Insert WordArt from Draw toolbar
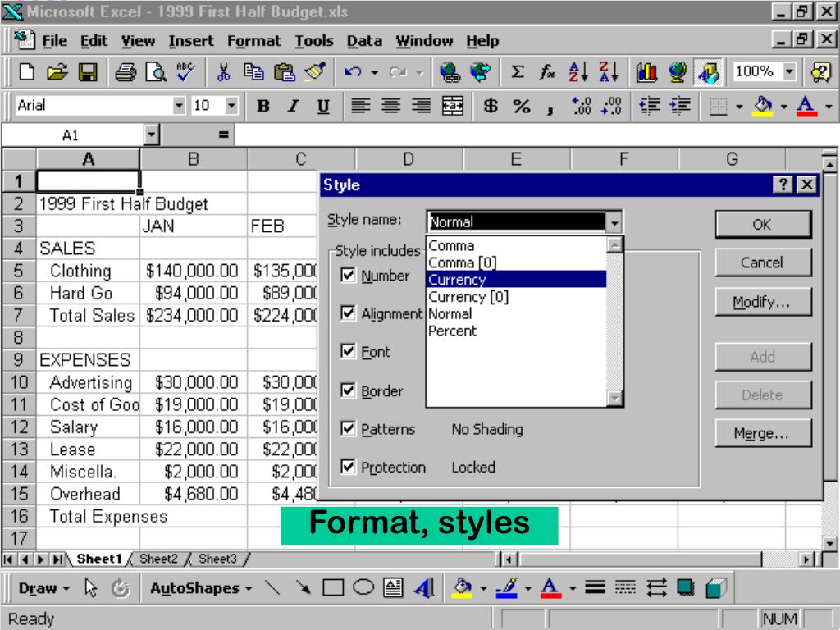 tap(424, 587)
